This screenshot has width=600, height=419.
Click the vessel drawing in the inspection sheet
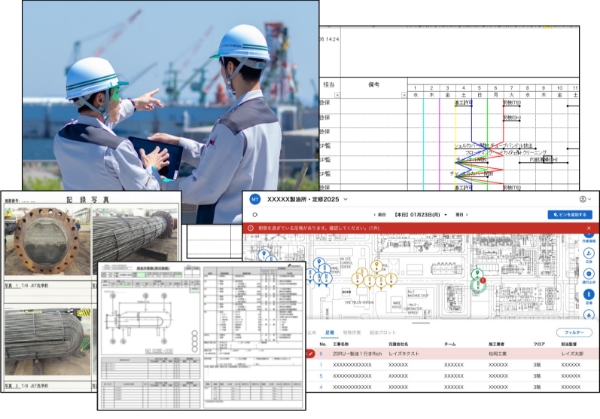140,319
